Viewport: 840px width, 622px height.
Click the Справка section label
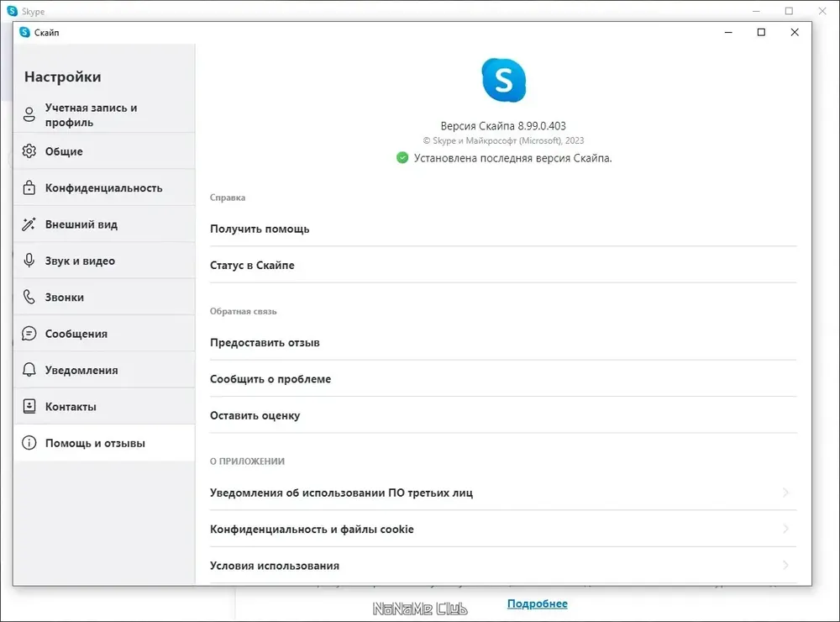click(228, 198)
